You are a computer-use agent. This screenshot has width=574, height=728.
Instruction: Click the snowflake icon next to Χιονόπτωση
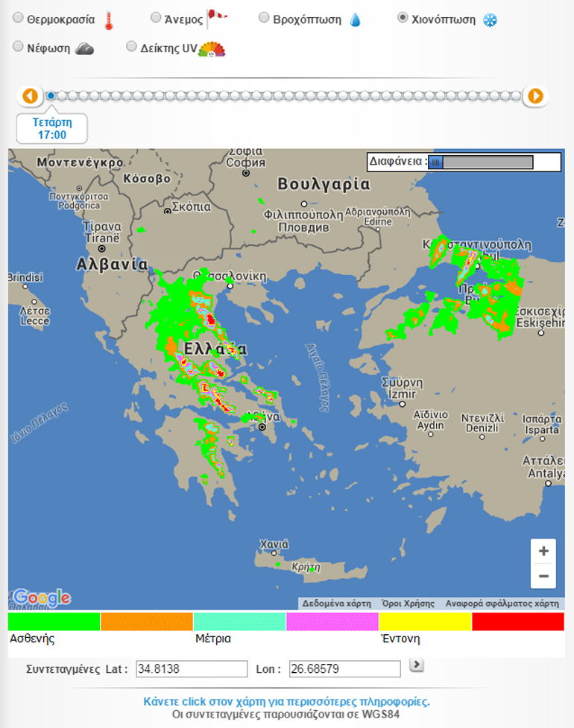click(490, 20)
